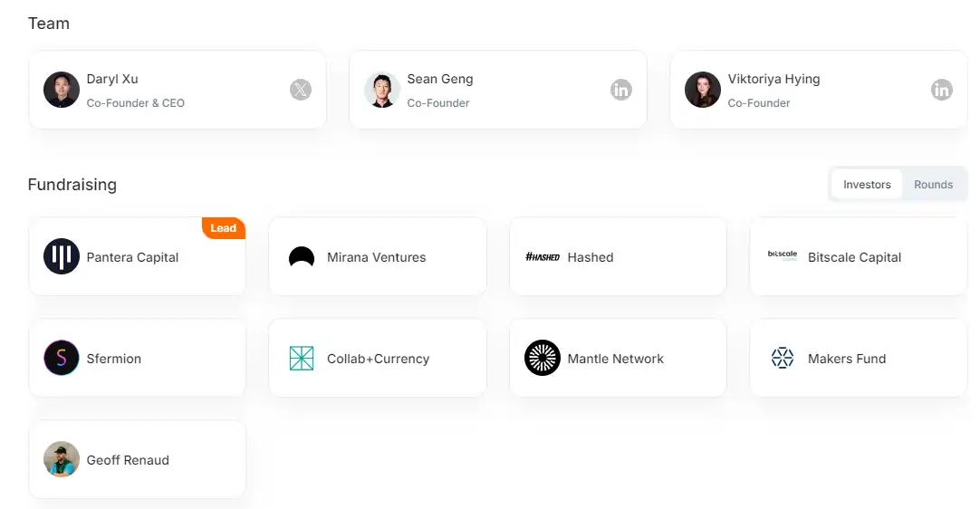Screen dimensions: 980x509
Task: Click Sean Geng's avatar photo
Action: [x=382, y=90]
